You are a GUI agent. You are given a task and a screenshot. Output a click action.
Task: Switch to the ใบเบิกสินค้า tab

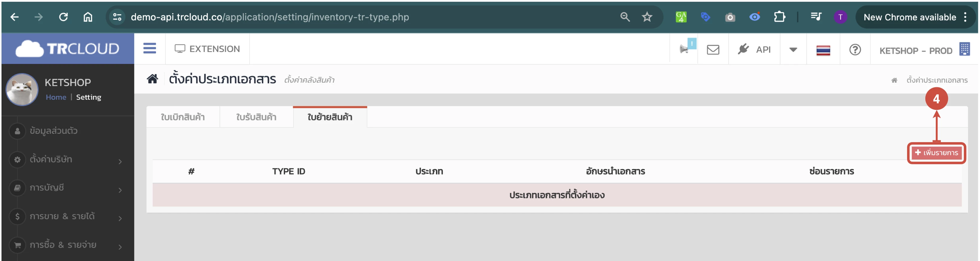[183, 117]
